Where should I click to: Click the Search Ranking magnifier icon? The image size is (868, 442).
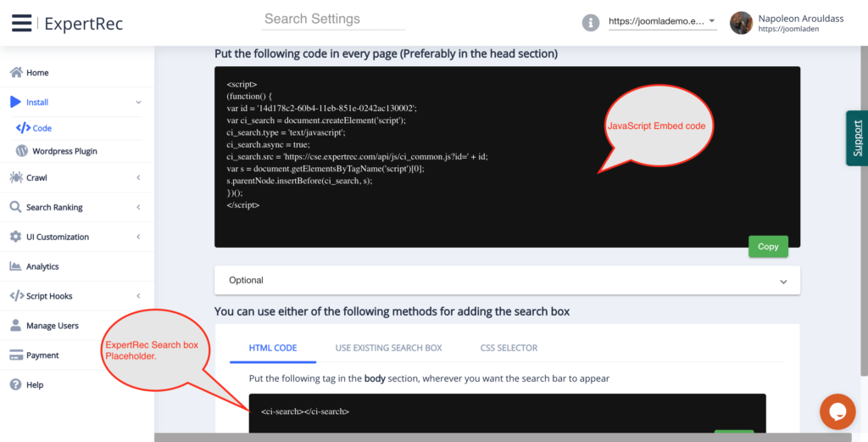pos(15,207)
